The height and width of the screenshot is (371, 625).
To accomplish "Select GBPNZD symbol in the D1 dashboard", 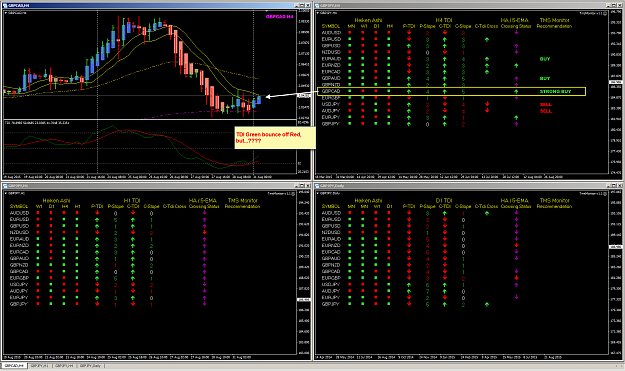I will pos(331,265).
